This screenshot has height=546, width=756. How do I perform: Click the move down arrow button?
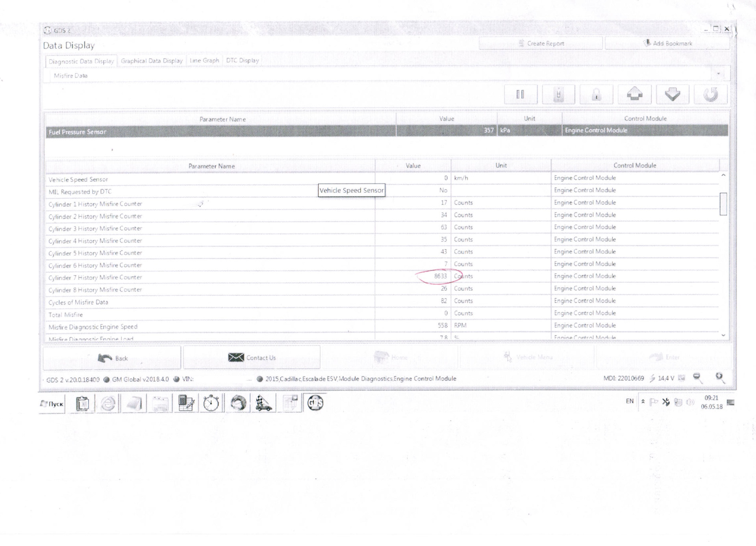click(672, 95)
